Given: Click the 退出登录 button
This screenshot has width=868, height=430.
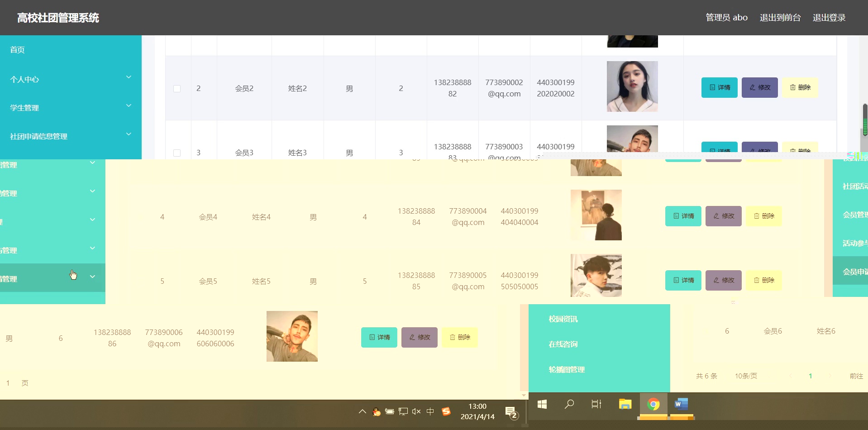Looking at the screenshot, I should point(829,17).
